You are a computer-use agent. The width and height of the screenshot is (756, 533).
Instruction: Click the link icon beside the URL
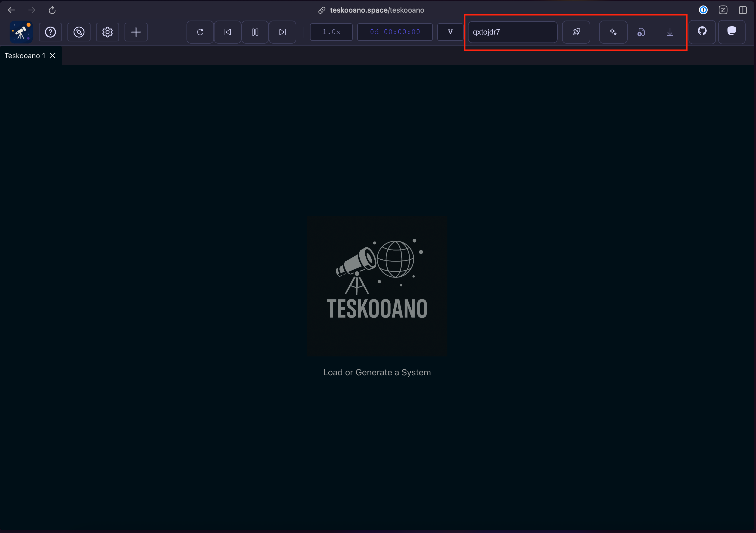[322, 10]
